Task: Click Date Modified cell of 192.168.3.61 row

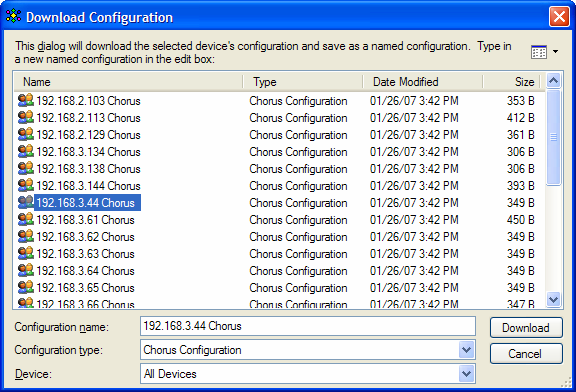Action: [414, 220]
